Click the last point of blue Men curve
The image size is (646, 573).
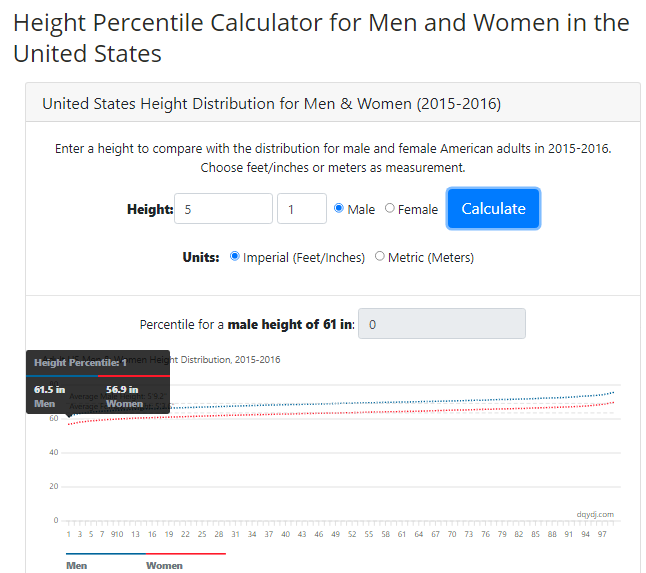[613, 392]
